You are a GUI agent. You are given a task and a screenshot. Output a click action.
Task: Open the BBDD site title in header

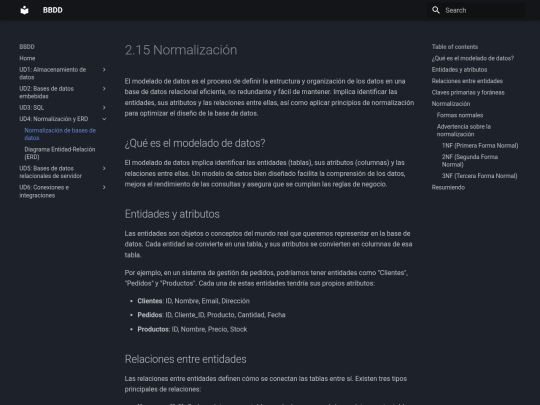tap(53, 10)
